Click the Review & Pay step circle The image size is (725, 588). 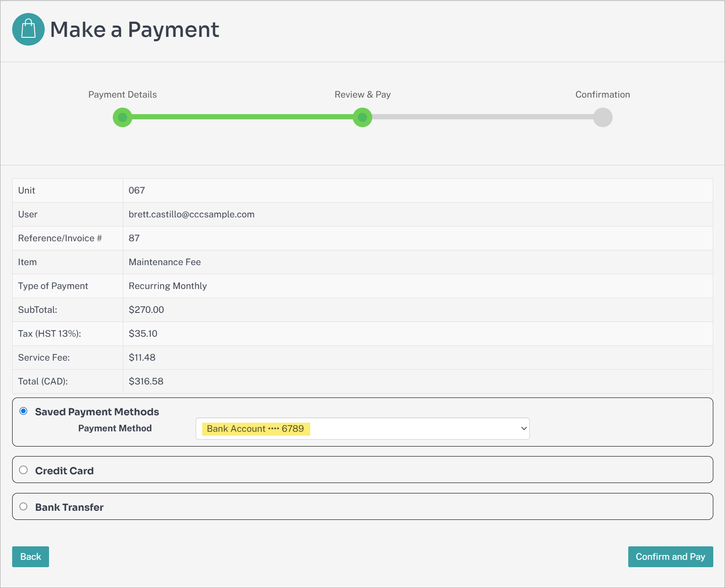tap(362, 117)
